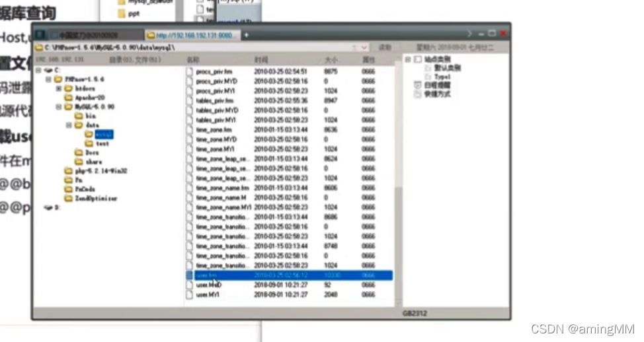The height and width of the screenshot is (342, 644).
Task: Click the app icon at title bar left
Action: (40, 35)
